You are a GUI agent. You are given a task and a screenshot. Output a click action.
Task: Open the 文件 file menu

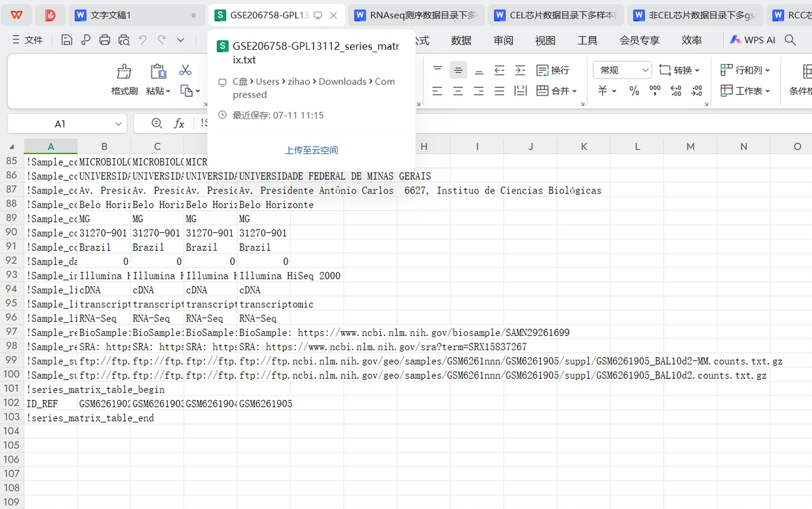click(x=27, y=40)
